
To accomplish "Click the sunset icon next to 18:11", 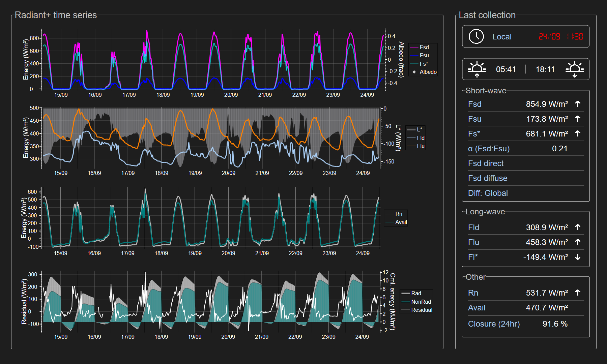I will pos(575,69).
